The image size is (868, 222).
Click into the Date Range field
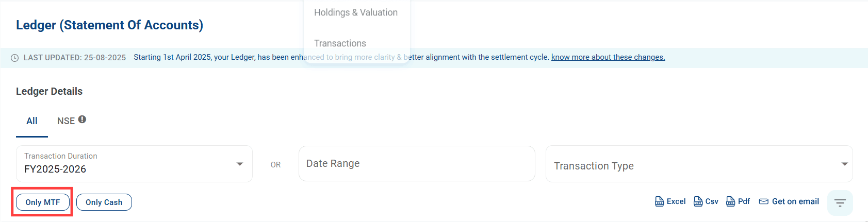click(417, 164)
